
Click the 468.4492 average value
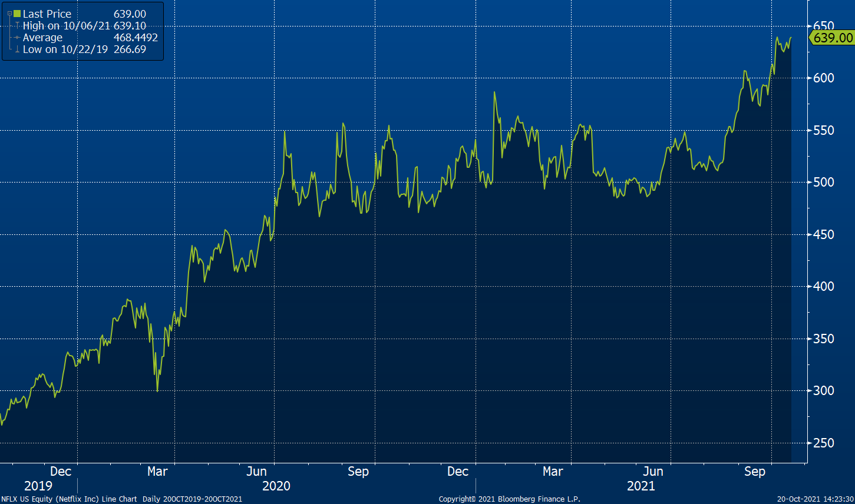click(136, 38)
